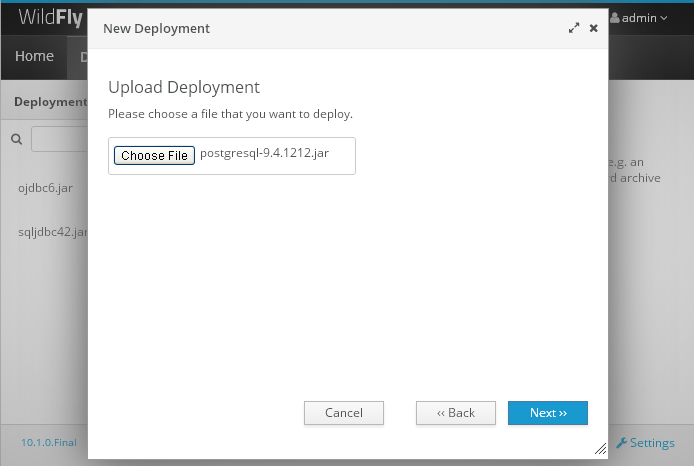The image size is (694, 466).
Task: Click the Cancel button
Action: click(343, 413)
